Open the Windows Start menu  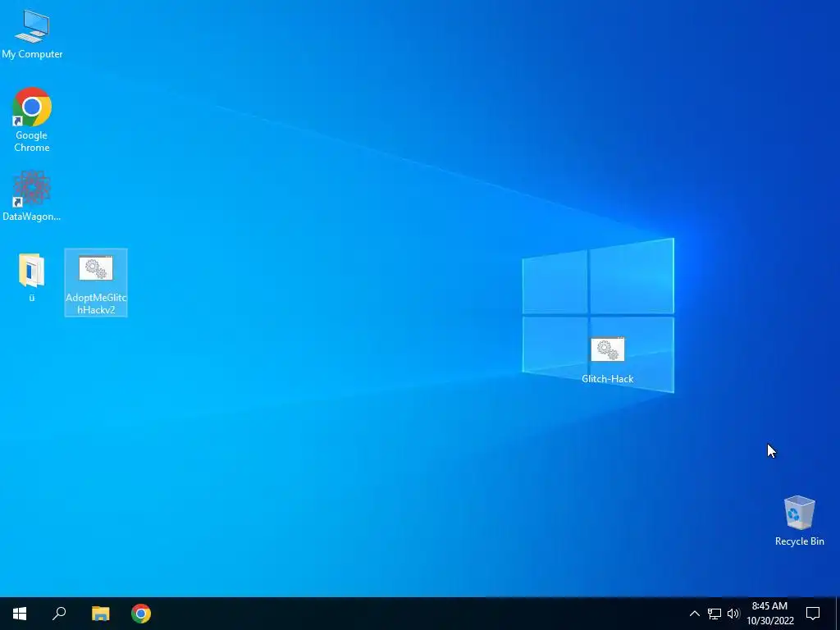(20, 614)
